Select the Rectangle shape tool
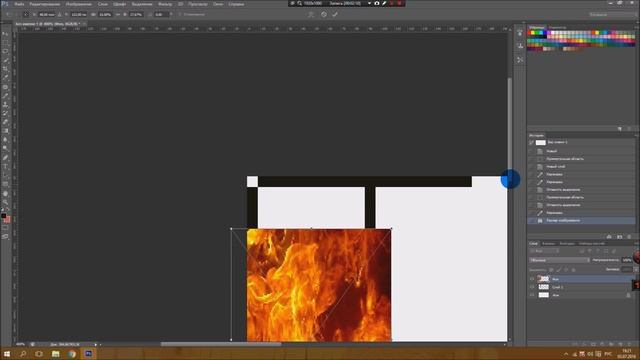The height and width of the screenshot is (360, 640). pyautogui.click(x=5, y=184)
